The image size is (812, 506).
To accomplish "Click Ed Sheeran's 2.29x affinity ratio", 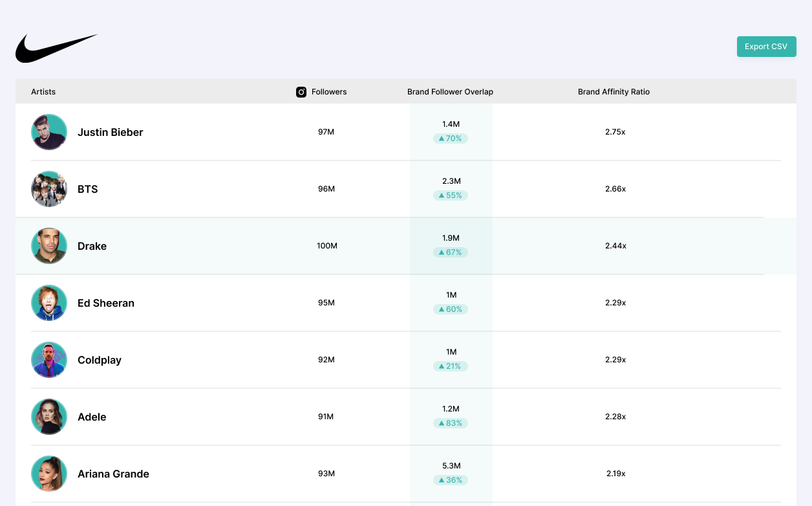I will (x=615, y=303).
